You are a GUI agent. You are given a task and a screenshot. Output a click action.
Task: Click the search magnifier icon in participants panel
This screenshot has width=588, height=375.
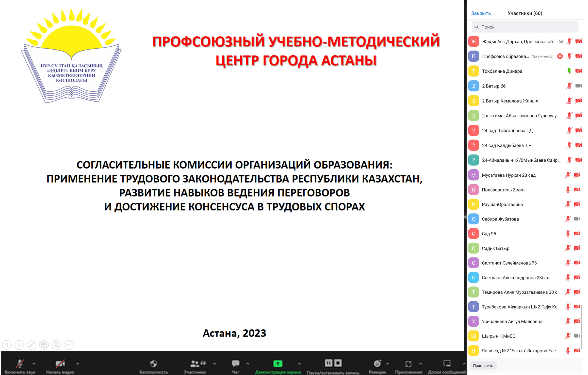pyautogui.click(x=476, y=27)
